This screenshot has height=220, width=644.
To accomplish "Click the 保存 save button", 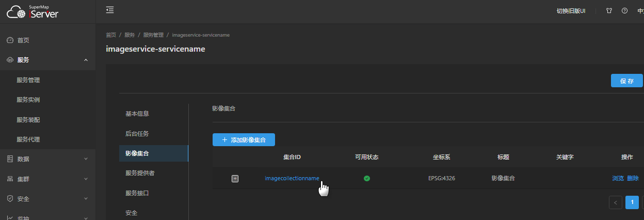I will point(626,81).
